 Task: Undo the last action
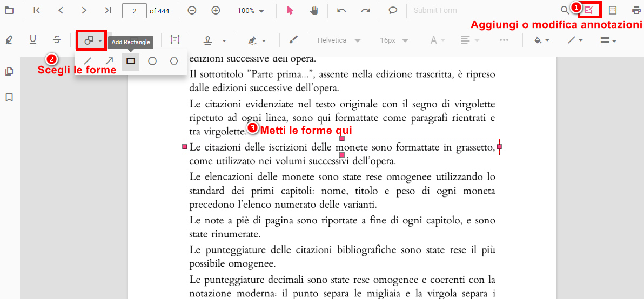click(x=341, y=11)
